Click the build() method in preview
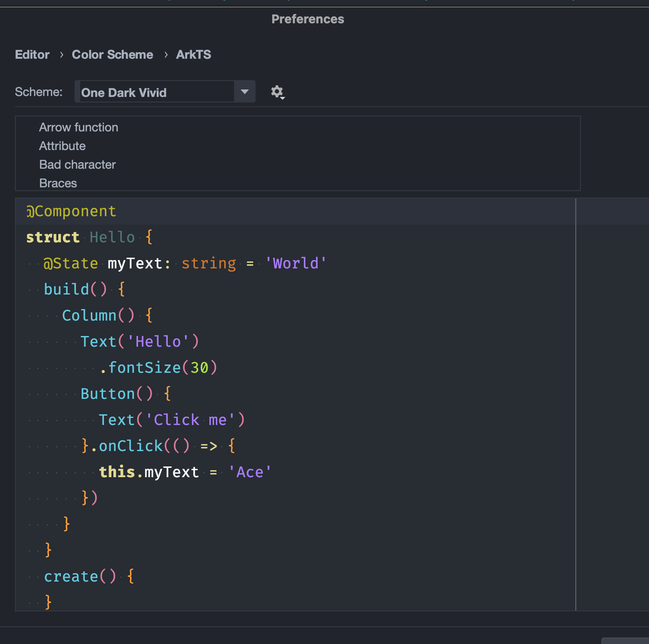The width and height of the screenshot is (649, 644). (76, 289)
